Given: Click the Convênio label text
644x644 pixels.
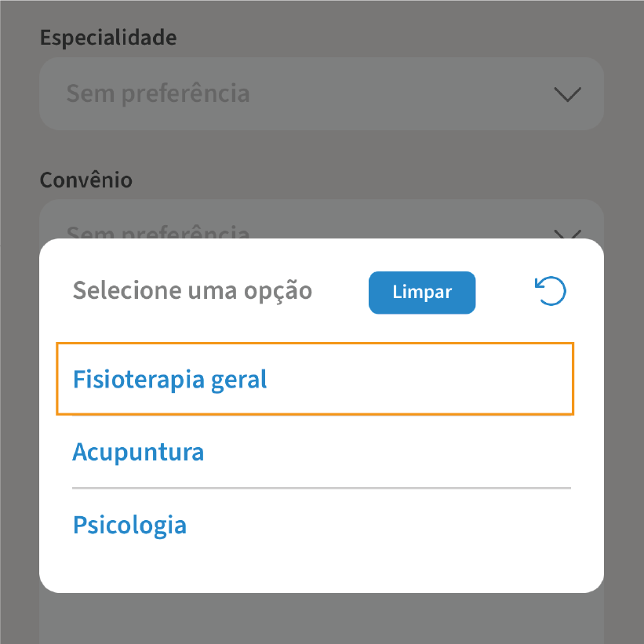Looking at the screenshot, I should pyautogui.click(x=86, y=180).
